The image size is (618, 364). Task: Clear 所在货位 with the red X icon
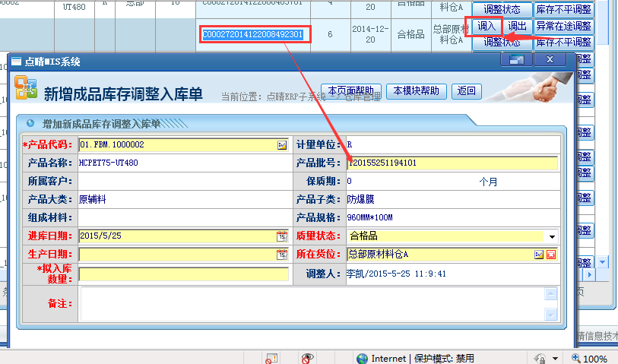551,255
